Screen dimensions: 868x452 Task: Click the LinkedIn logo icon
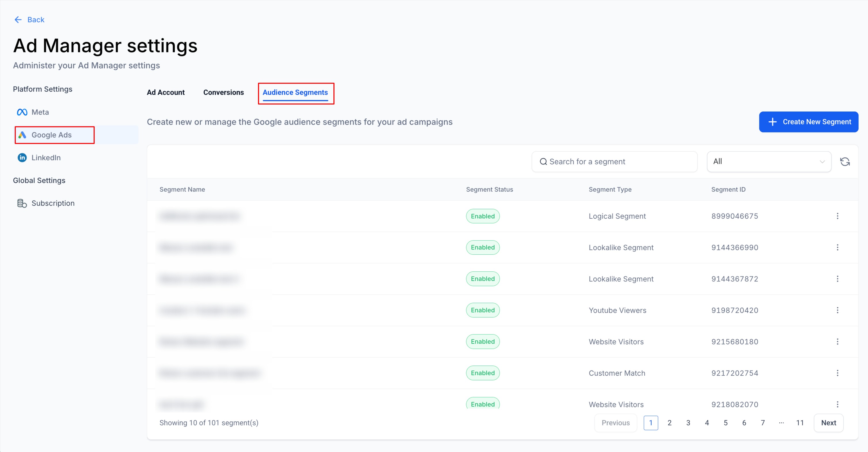22,157
